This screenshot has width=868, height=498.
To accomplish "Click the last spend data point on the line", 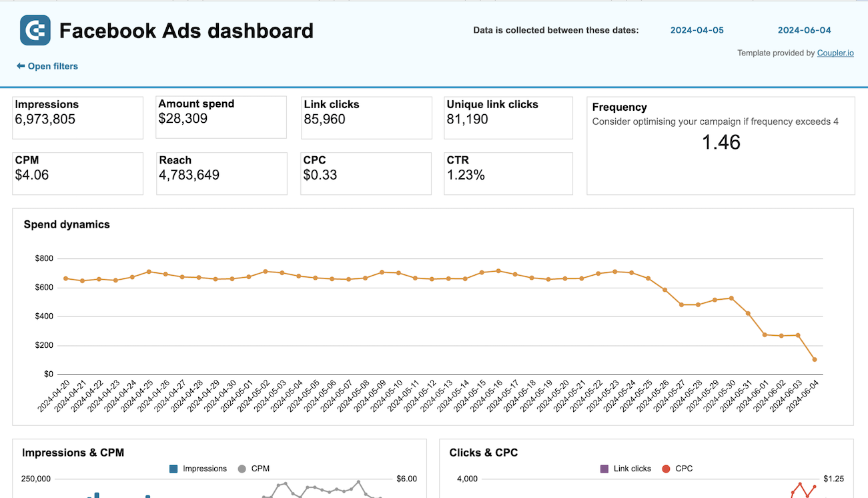I will [x=814, y=359].
